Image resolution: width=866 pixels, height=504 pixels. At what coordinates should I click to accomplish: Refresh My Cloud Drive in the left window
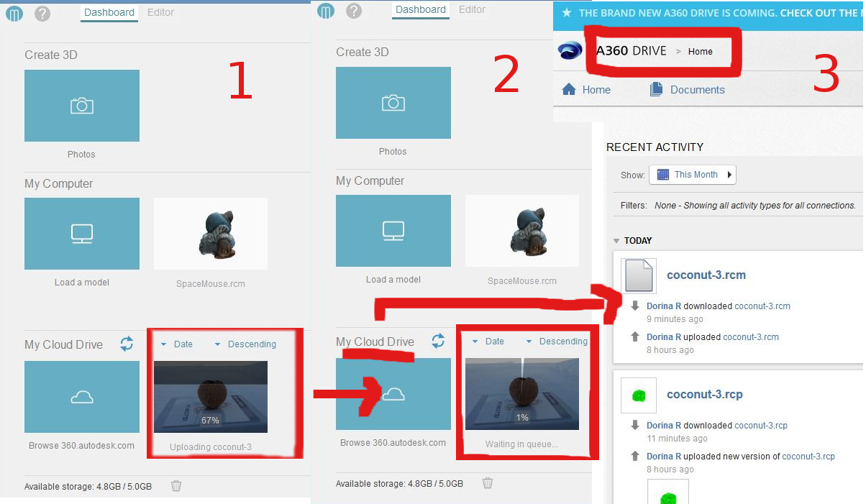[127, 344]
